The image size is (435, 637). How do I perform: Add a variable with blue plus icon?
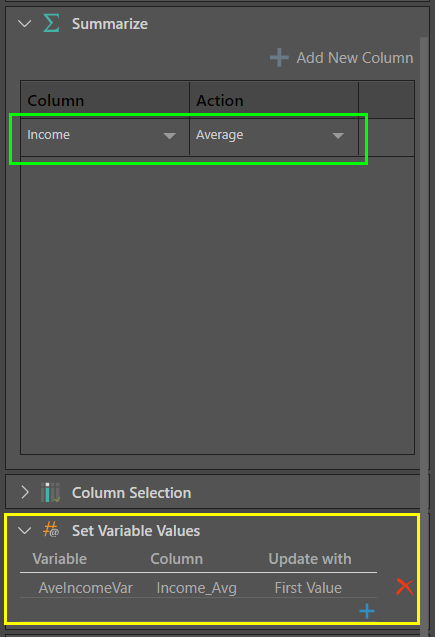click(367, 611)
